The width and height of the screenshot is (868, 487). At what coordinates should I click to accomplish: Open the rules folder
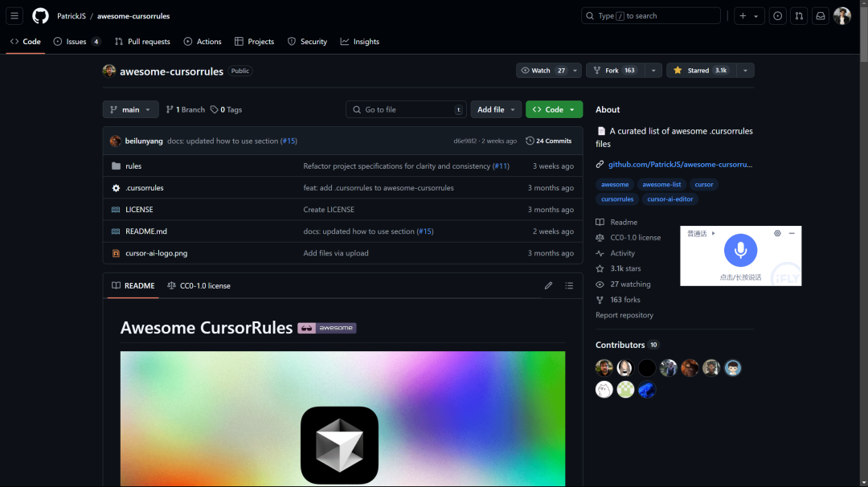pos(133,166)
